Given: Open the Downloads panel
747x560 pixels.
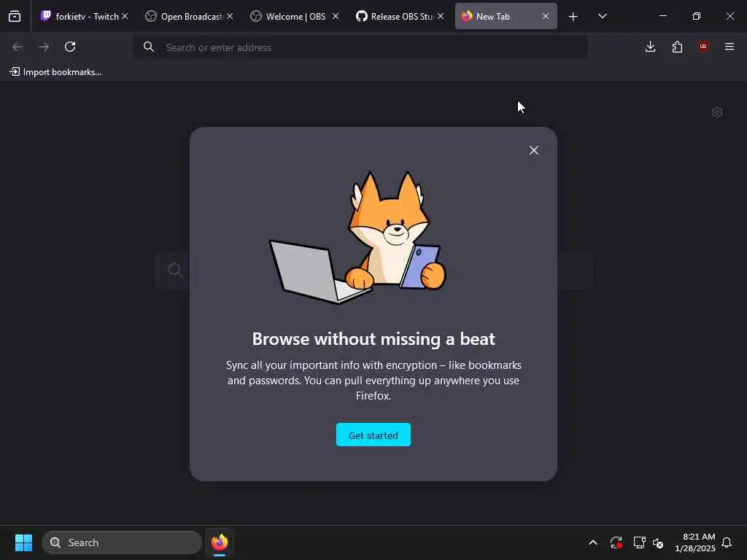Looking at the screenshot, I should pyautogui.click(x=650, y=47).
